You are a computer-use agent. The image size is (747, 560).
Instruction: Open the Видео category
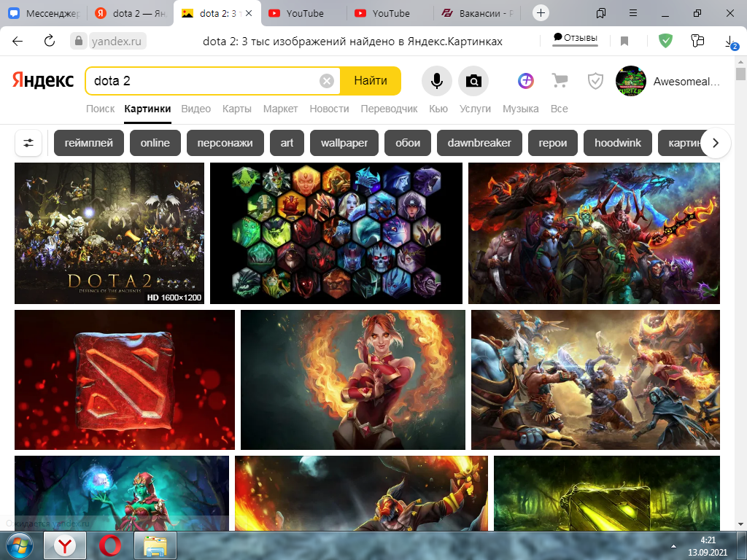[196, 109]
